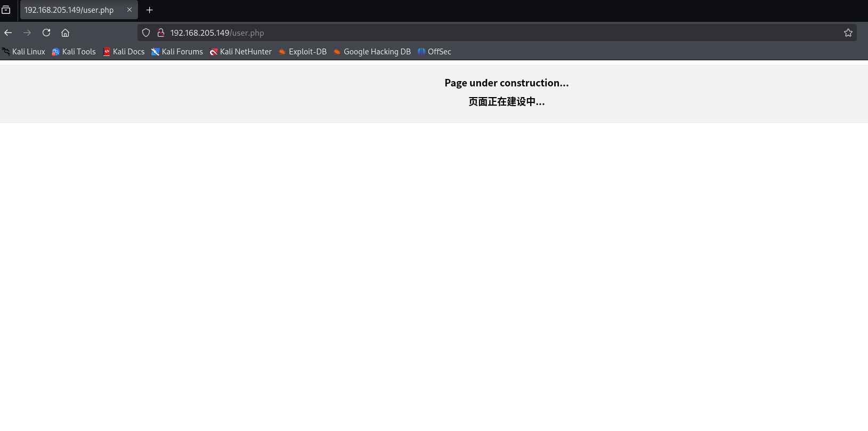The width and height of the screenshot is (868, 431).
Task: Open the recent browsing list button
Action: tap(6, 10)
